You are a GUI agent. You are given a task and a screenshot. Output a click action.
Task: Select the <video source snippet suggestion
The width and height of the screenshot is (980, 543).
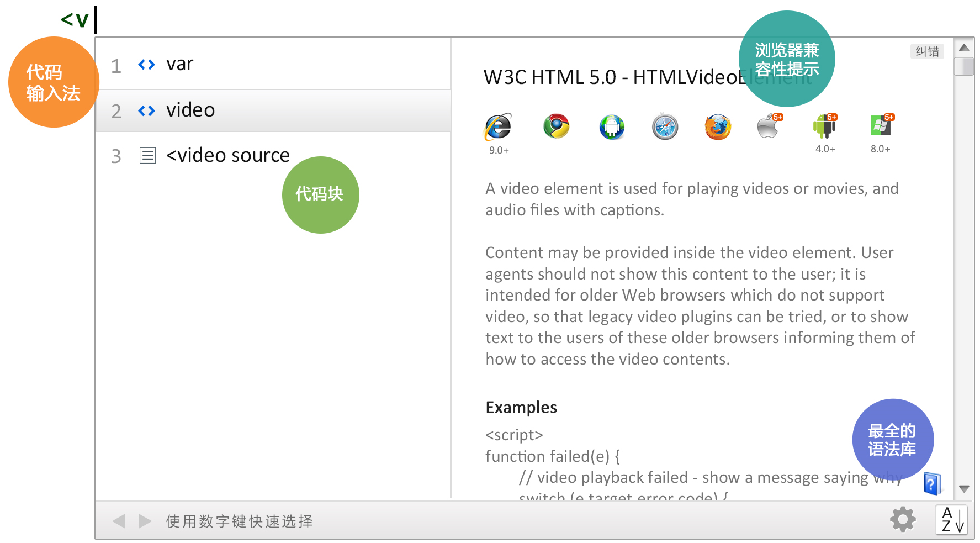273,156
